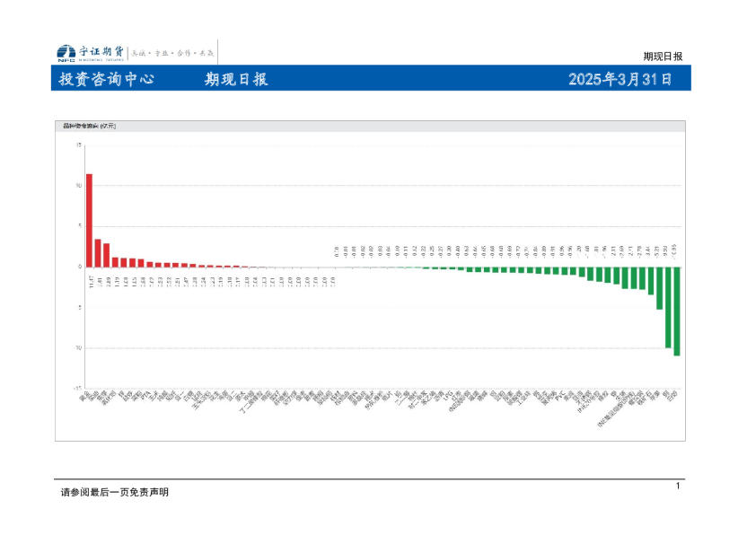Click the 2025年3月31日 date text
This screenshot has width=756, height=535.
pyautogui.click(x=620, y=79)
